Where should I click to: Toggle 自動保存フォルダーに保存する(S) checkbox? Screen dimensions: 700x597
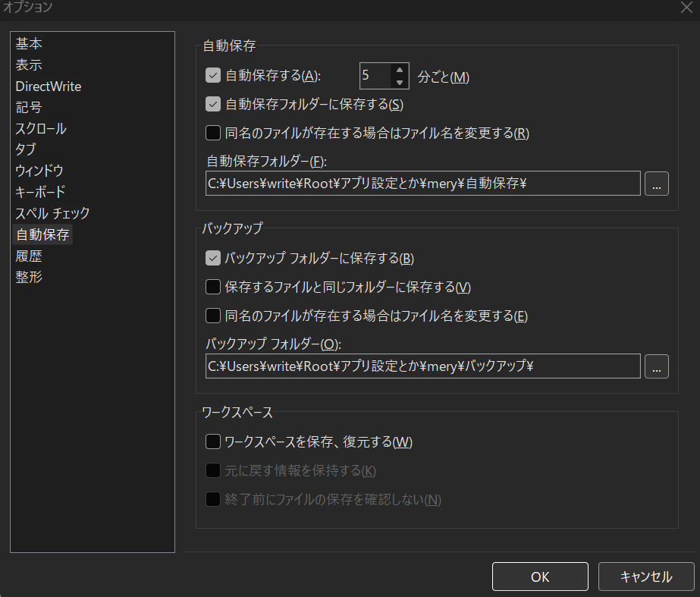click(213, 104)
